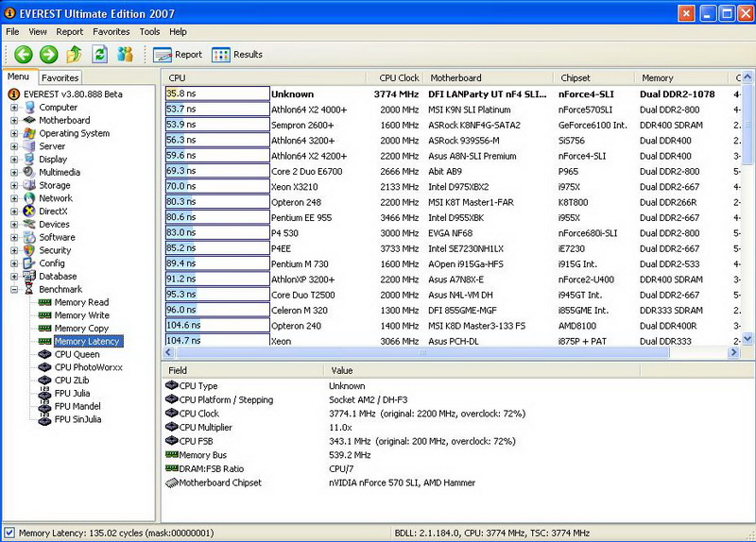This screenshot has height=542, width=756.
Task: Toggle the status bar Memory Latency checkbox
Action: 9,533
